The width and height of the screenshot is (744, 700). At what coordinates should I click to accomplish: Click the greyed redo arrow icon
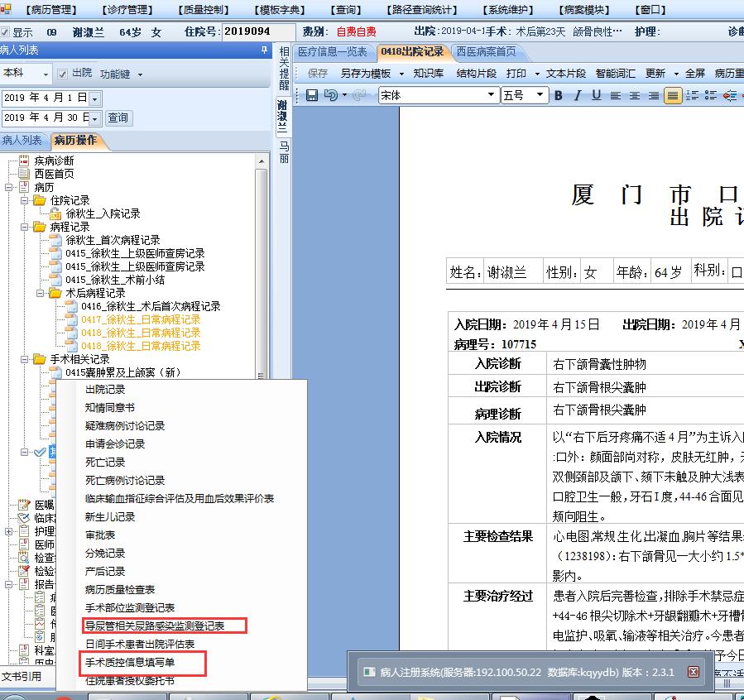coord(358,95)
